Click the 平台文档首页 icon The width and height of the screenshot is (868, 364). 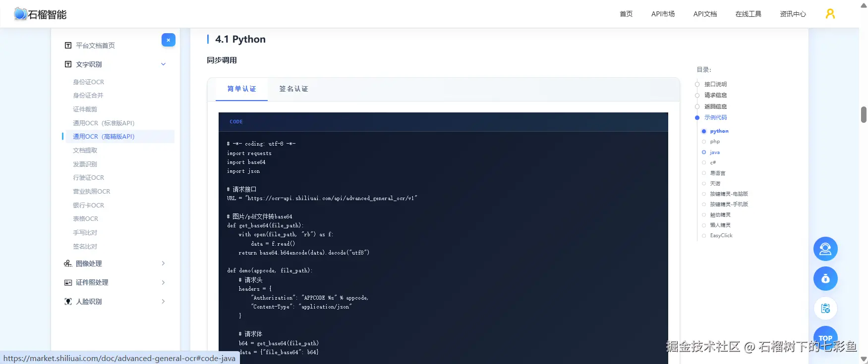tap(68, 46)
